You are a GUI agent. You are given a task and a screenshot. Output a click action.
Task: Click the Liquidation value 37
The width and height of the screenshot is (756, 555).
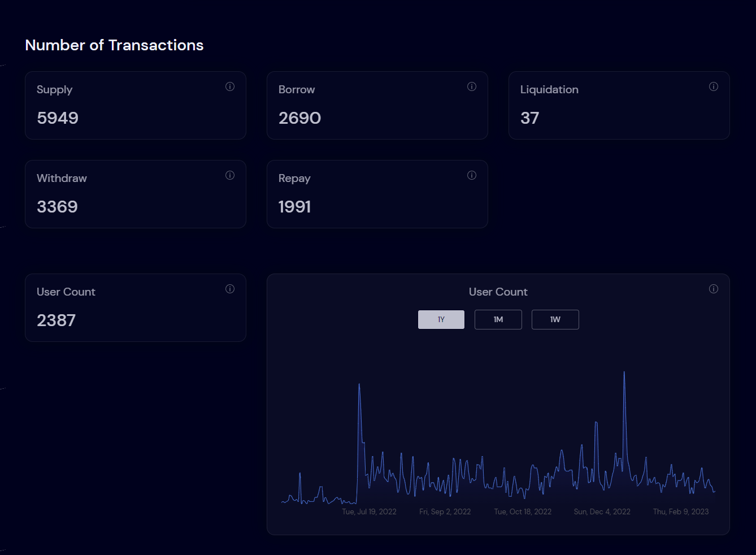pyautogui.click(x=529, y=118)
